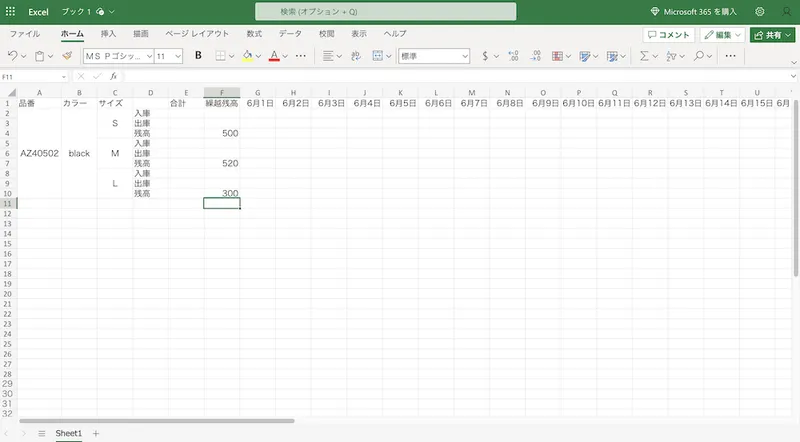Open conditional formatting icon
800x442 pixels.
[x=557, y=56]
